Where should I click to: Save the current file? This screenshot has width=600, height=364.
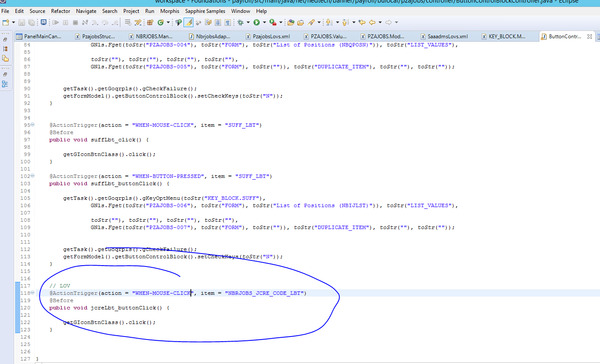[22, 21]
